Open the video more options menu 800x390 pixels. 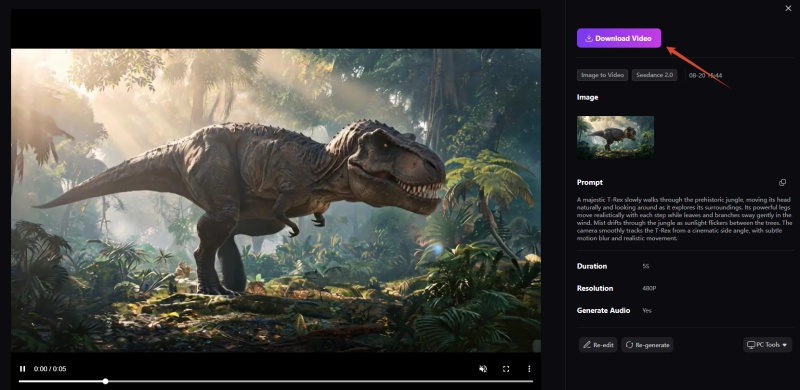(529, 369)
